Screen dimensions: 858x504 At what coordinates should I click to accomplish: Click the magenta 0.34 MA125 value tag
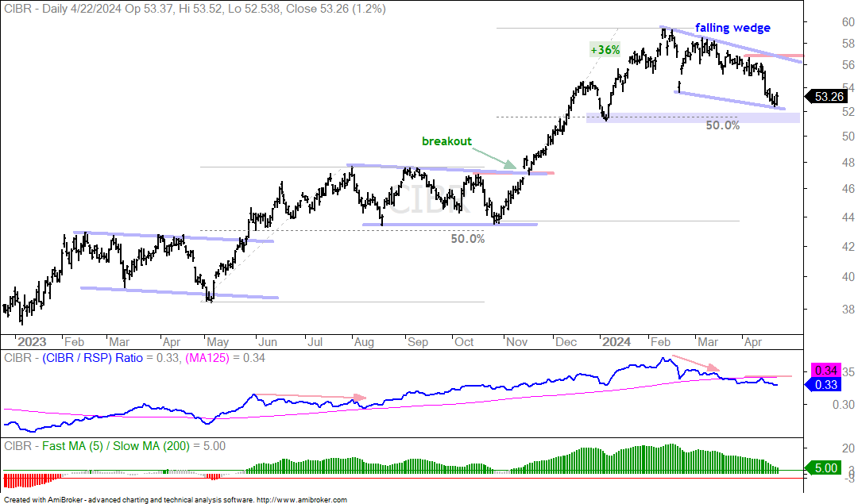[825, 370]
